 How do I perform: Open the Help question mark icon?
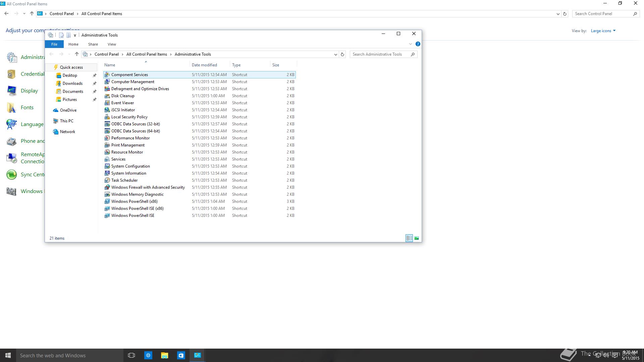(x=418, y=44)
